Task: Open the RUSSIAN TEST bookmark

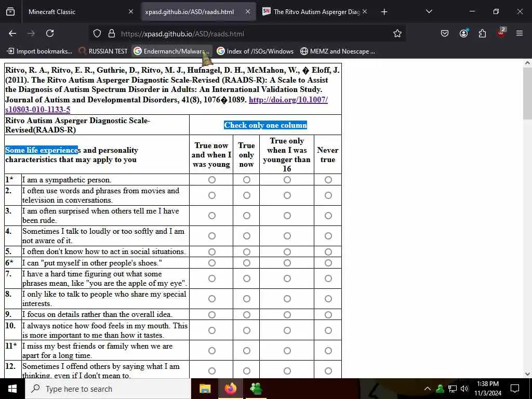Action: tap(103, 51)
